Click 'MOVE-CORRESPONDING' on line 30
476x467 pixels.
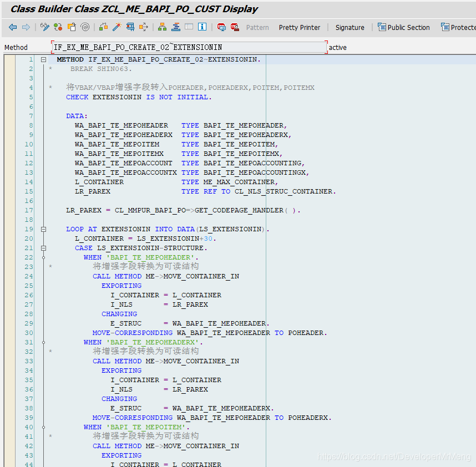tap(133, 333)
